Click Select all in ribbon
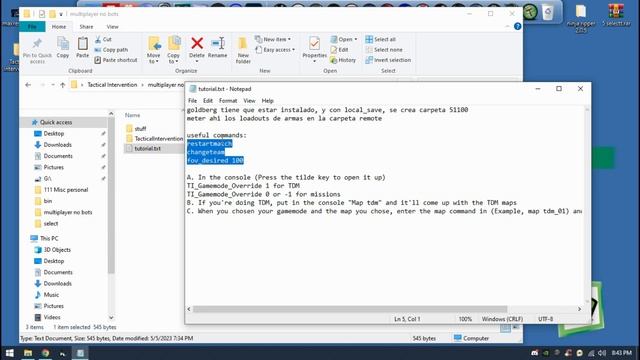640x360 pixels. [380, 39]
